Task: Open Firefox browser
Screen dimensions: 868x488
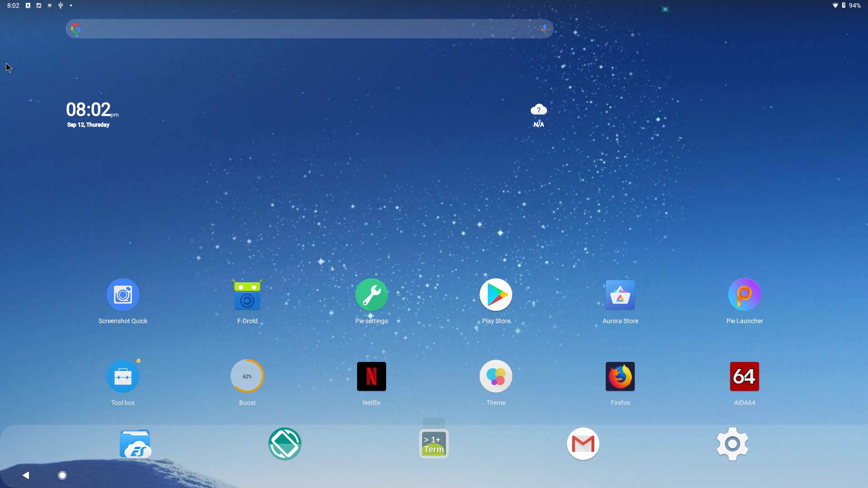Action: 620,376
